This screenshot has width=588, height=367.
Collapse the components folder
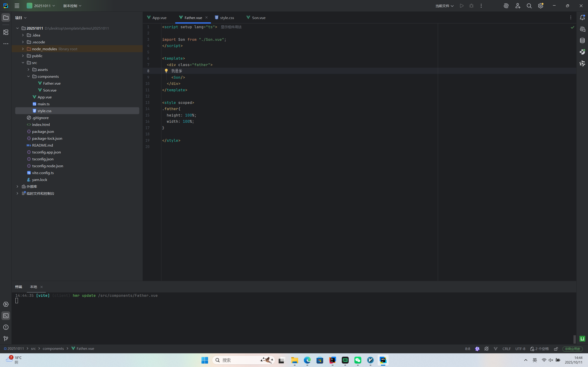tap(28, 76)
